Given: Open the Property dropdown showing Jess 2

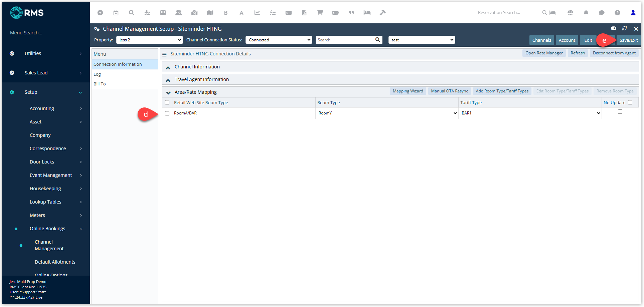Looking at the screenshot, I should pos(150,40).
